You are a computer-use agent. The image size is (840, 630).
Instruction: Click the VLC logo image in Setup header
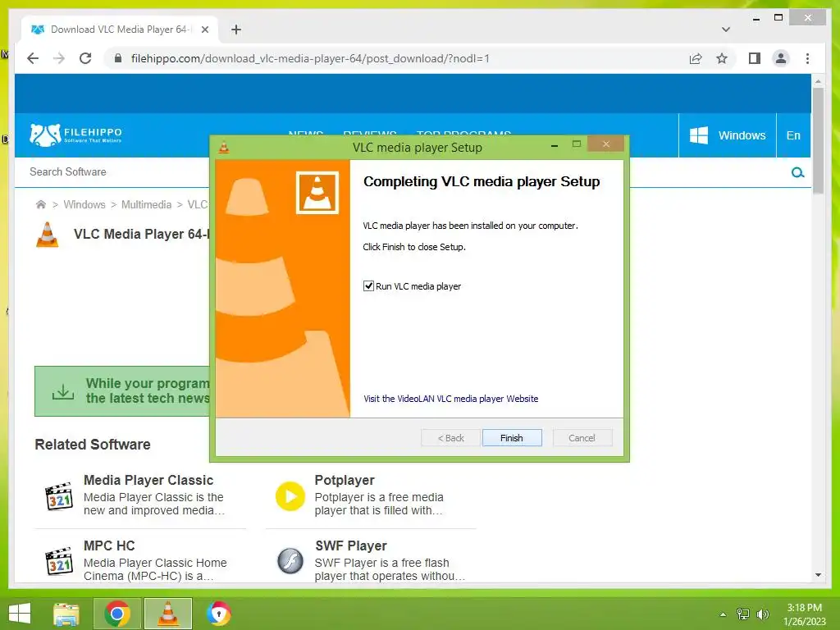pyautogui.click(x=317, y=192)
